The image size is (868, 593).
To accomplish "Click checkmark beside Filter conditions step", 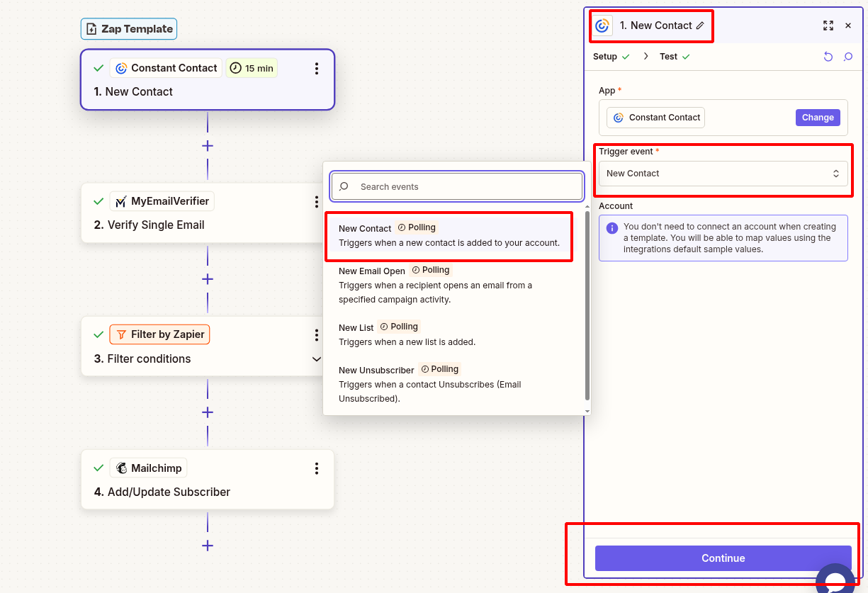I will click(x=98, y=334).
